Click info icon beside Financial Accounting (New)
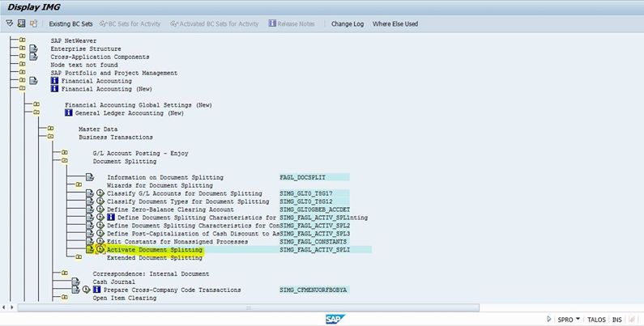The height and width of the screenshot is (326, 644). point(54,88)
